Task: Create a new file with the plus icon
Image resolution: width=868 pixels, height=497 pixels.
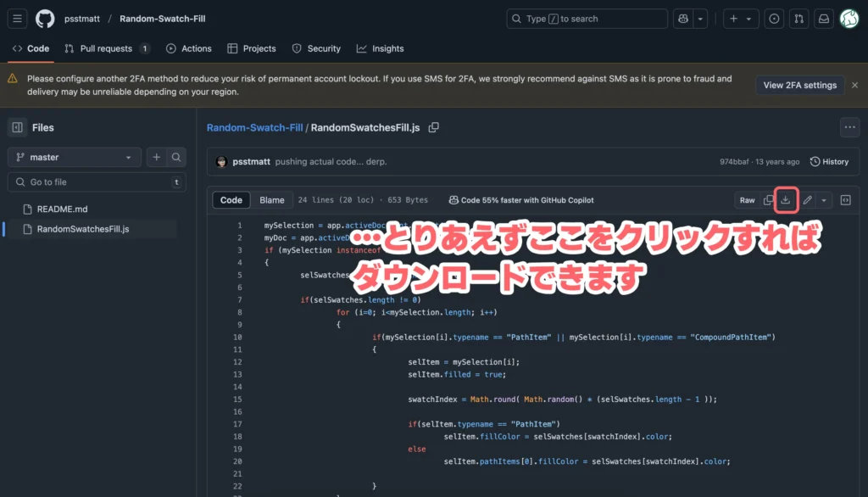Action: coord(156,157)
